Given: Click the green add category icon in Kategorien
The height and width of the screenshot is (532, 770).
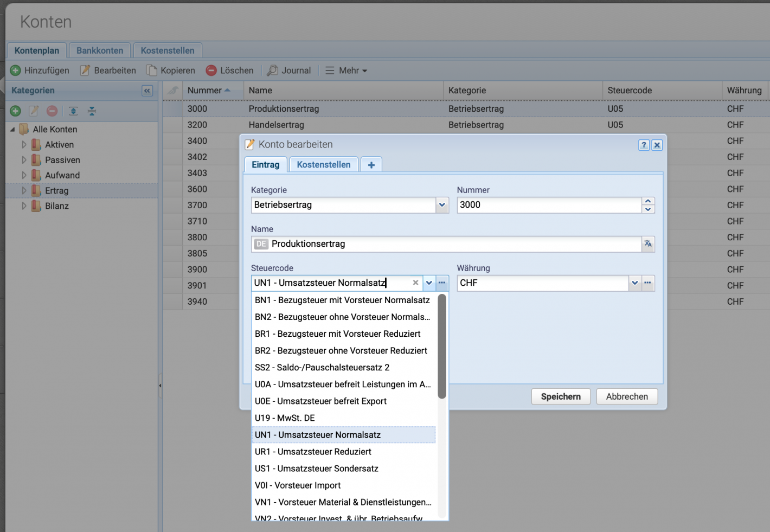Looking at the screenshot, I should 16,111.
